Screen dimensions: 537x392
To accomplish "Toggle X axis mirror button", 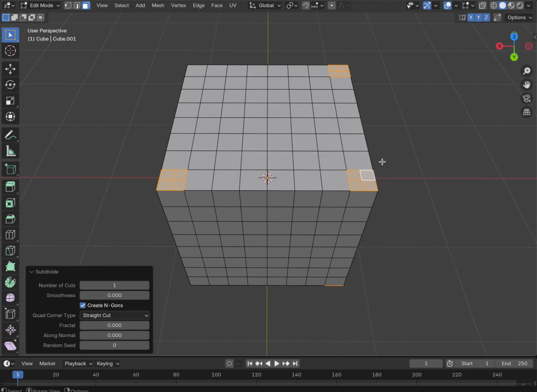I will tap(471, 17).
